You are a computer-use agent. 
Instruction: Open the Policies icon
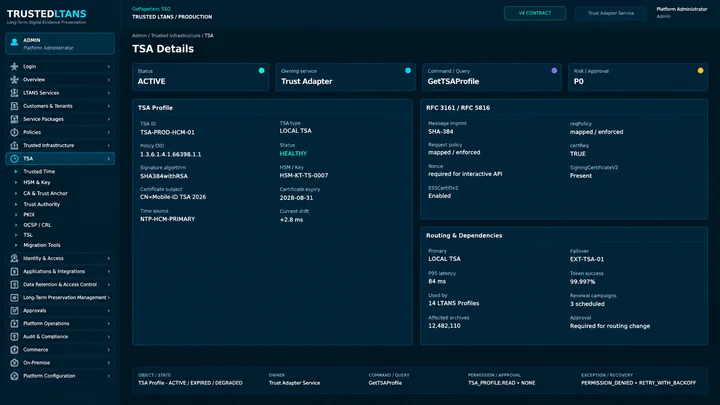click(x=14, y=132)
